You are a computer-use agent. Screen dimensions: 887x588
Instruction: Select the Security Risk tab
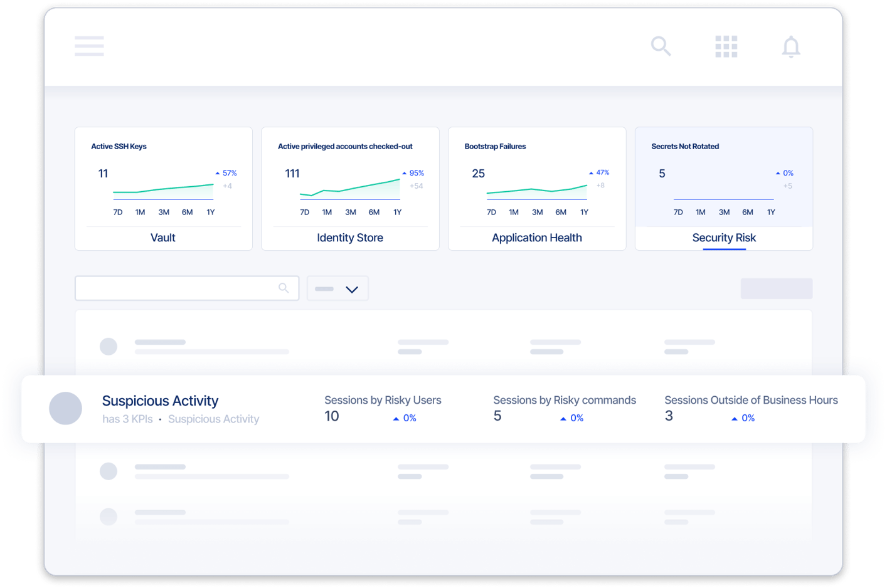[723, 238]
